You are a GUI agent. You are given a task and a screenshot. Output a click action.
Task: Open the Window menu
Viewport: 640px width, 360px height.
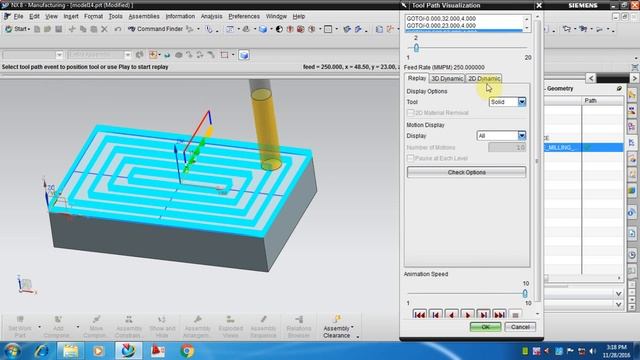[276, 16]
